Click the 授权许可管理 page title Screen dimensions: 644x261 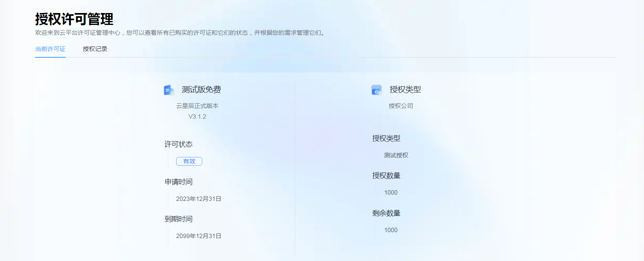pyautogui.click(x=74, y=19)
